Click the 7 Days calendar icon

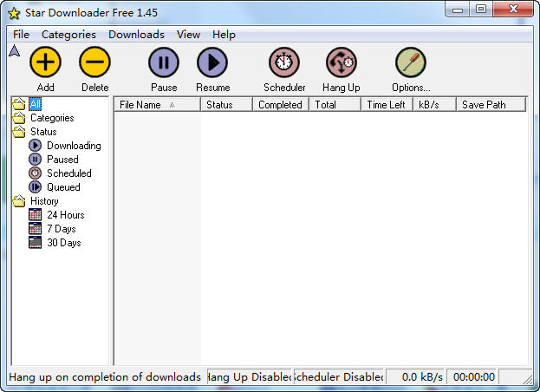click(x=35, y=228)
